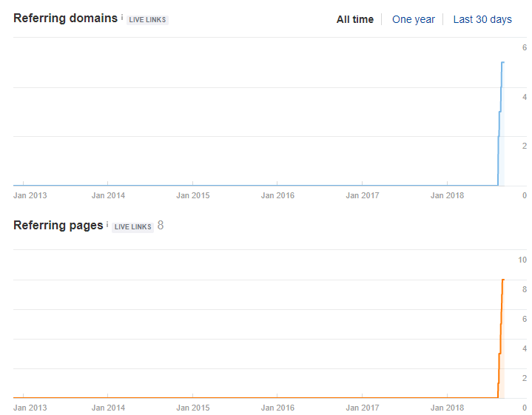Click y-axis value 10 on pages chart
Viewport: 532px width, 415px height.
[x=522, y=260]
